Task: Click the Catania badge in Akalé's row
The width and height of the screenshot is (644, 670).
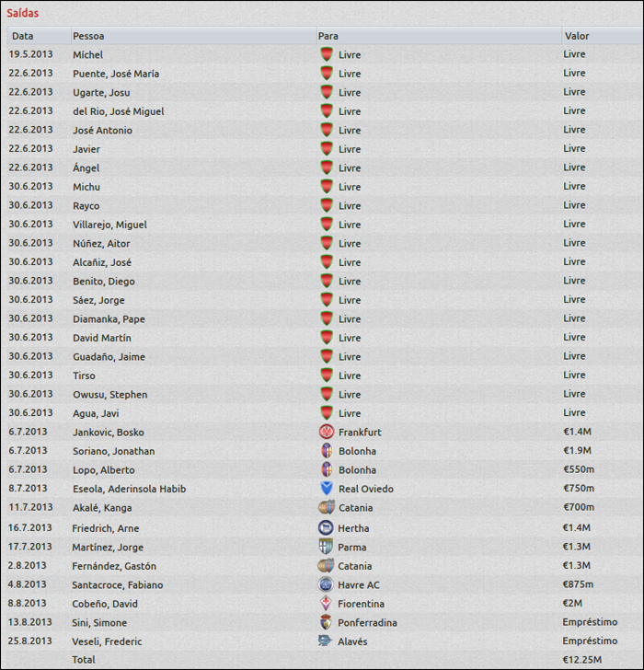Action: coord(326,507)
